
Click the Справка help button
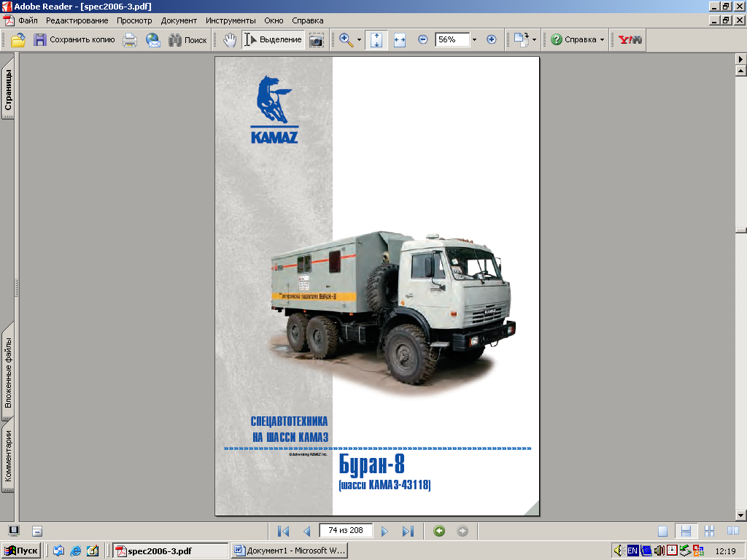point(573,39)
